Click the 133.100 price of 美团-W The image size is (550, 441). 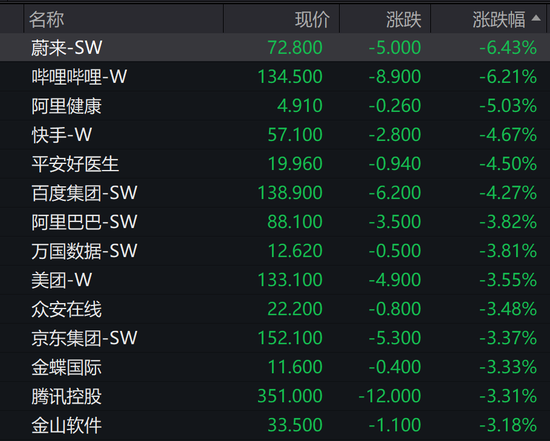click(x=290, y=280)
